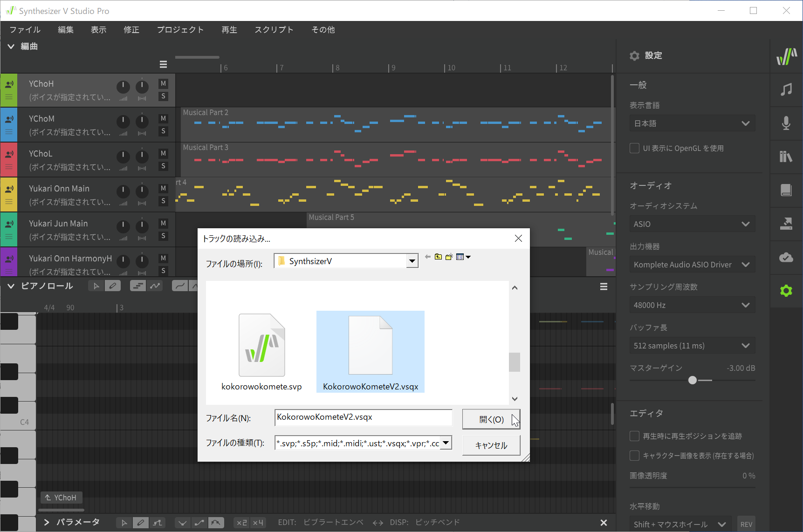Viewport: 803px width, 532px height.
Task: Open the スクリプト menu
Action: click(274, 30)
